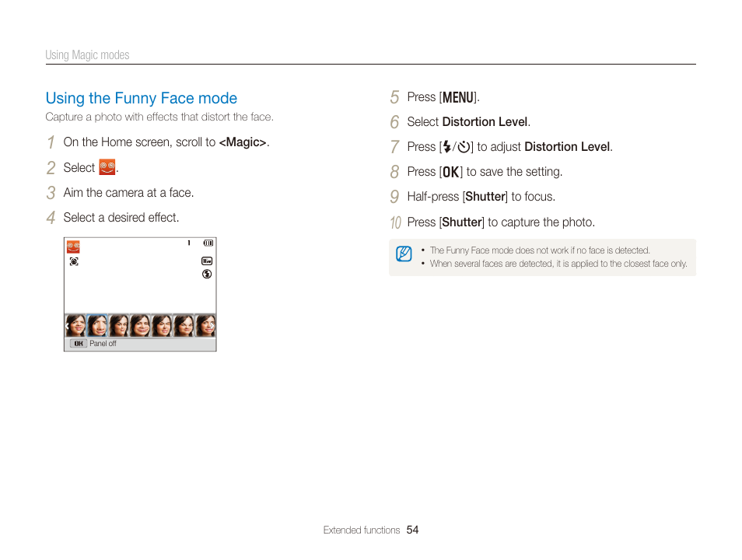Click the battery indicator on camera screen
The height and width of the screenshot is (560, 742).
tap(208, 243)
